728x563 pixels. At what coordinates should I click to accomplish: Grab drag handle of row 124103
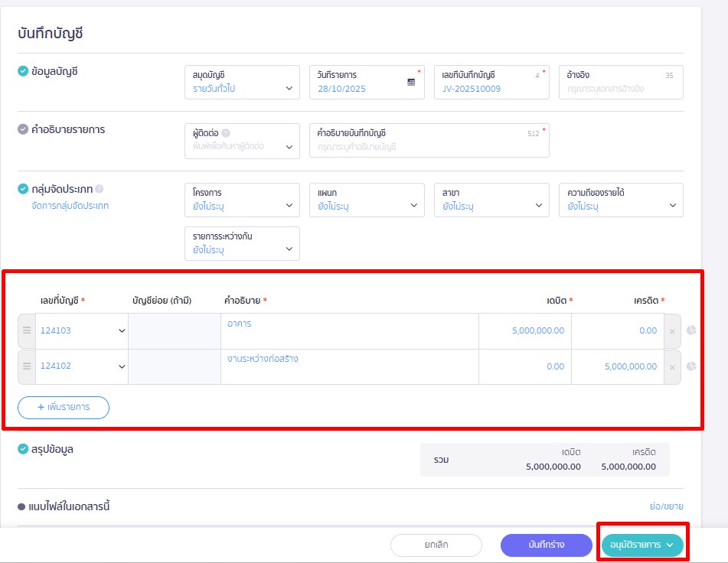tap(26, 330)
